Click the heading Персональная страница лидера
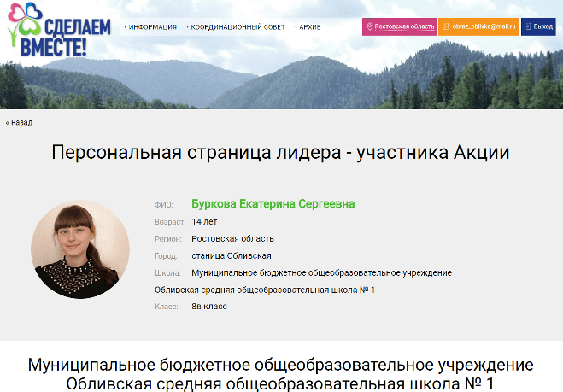The width and height of the screenshot is (563, 392). 280,152
